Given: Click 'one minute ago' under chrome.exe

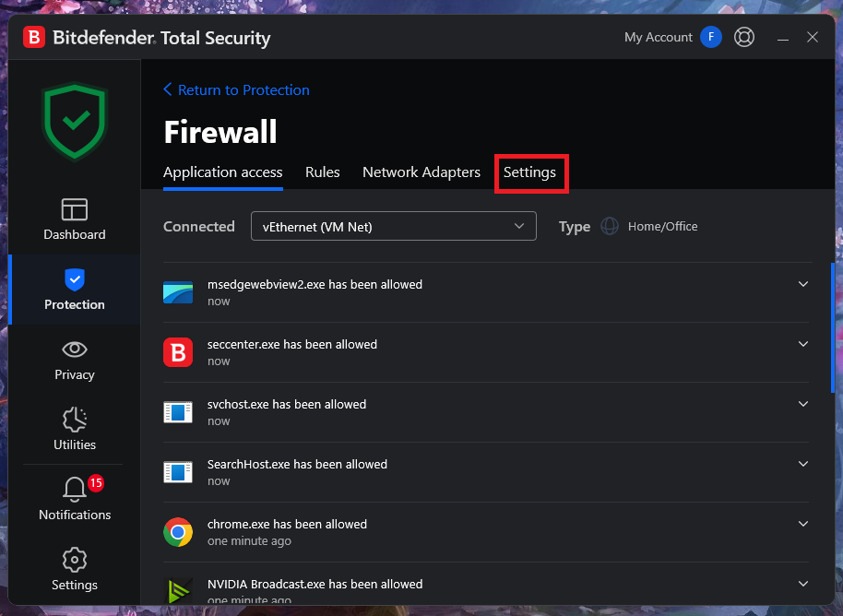Looking at the screenshot, I should 249,540.
